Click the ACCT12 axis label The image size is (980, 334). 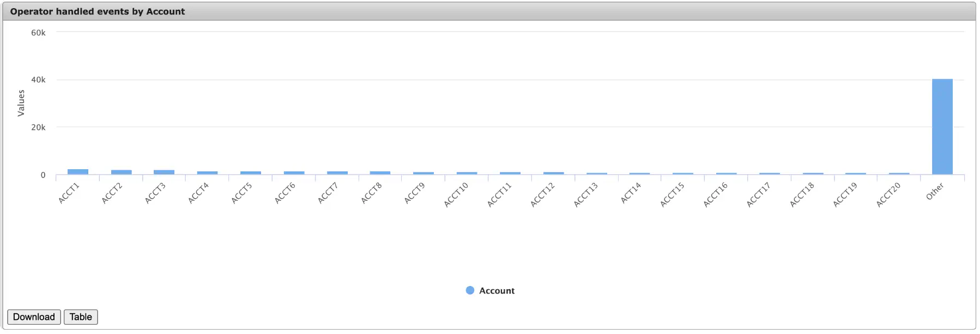pos(543,195)
